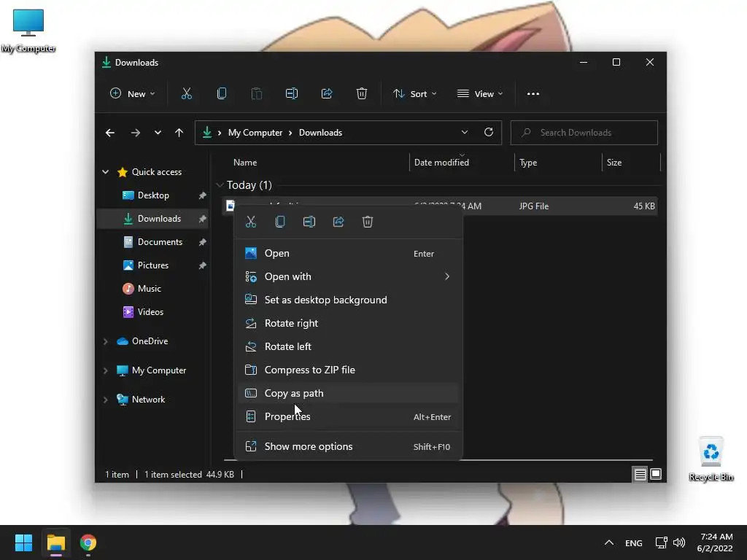The image size is (747, 560).
Task: Launch Google Chrome from the taskbar
Action: click(x=88, y=542)
